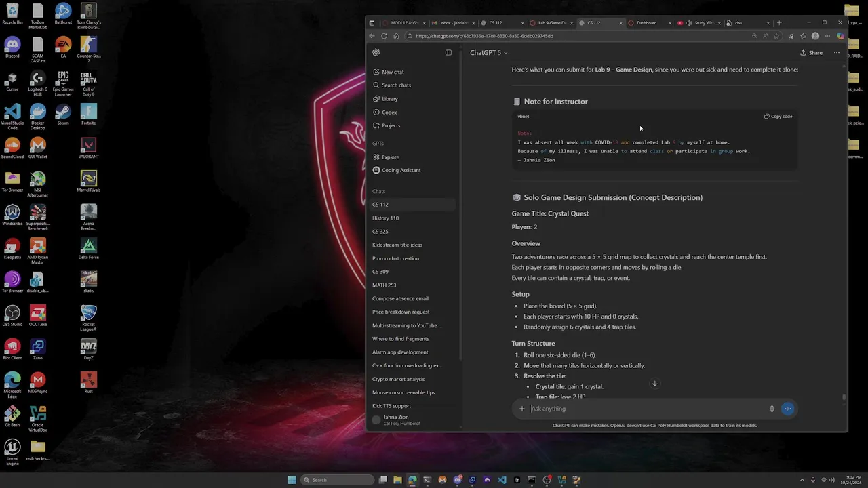Open Visual Studio Code from the taskbar
Image resolution: width=868 pixels, height=488 pixels.
point(502,480)
